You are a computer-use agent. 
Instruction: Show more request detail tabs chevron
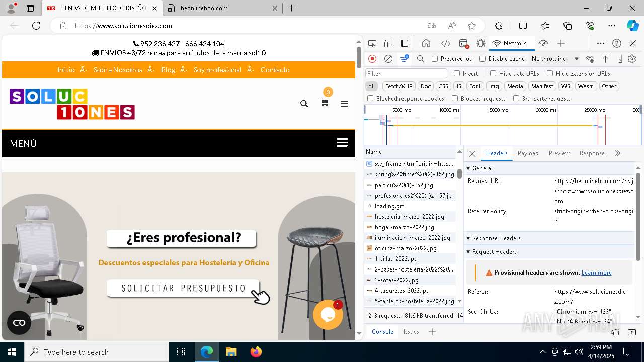[617, 153]
